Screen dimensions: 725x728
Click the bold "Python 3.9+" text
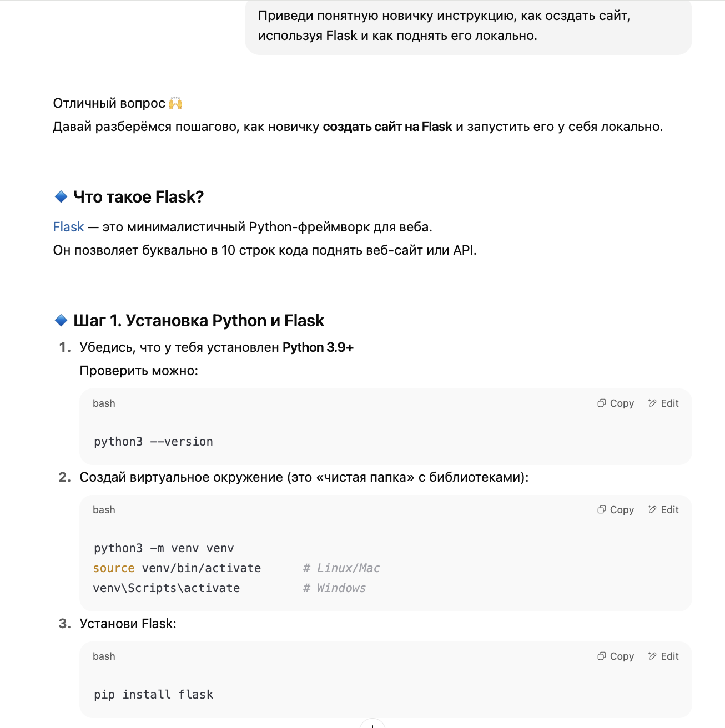[x=318, y=347]
